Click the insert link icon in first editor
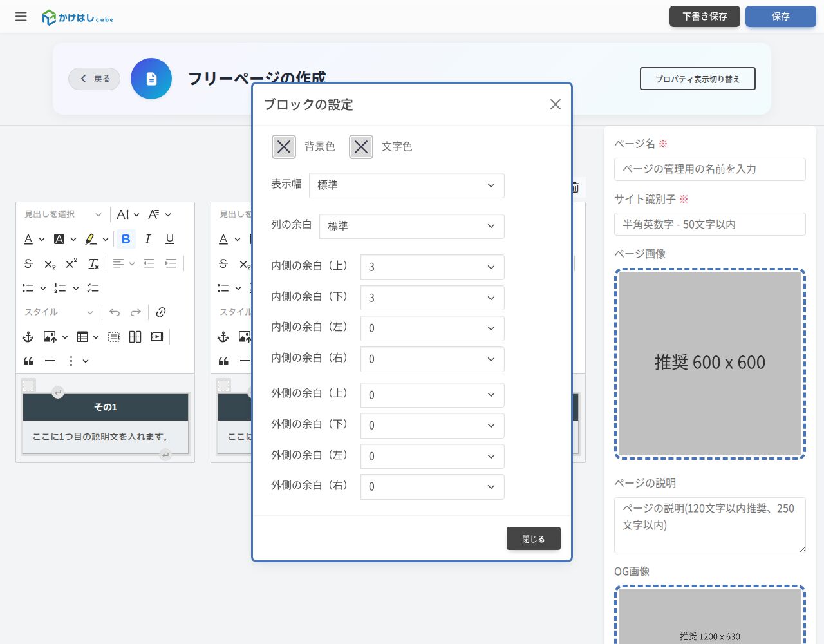Image resolution: width=824 pixels, height=644 pixels. point(161,312)
